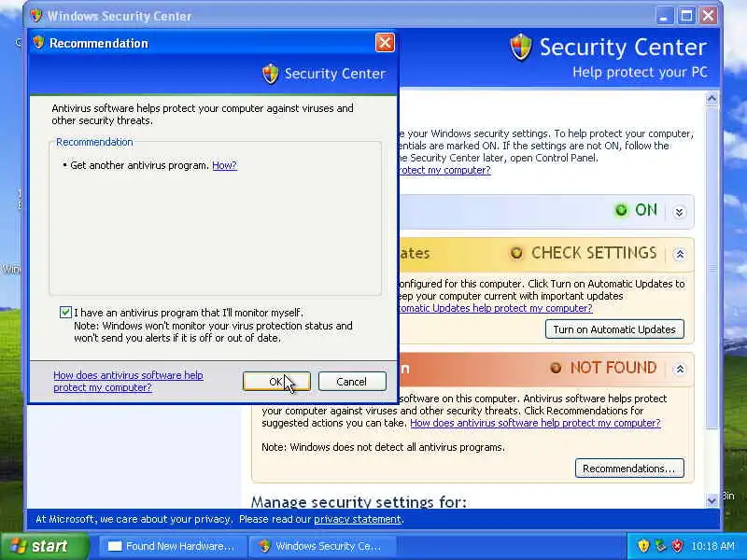747x560 pixels.
Task: Click 'Get another antivirus program.' text
Action: click(139, 165)
